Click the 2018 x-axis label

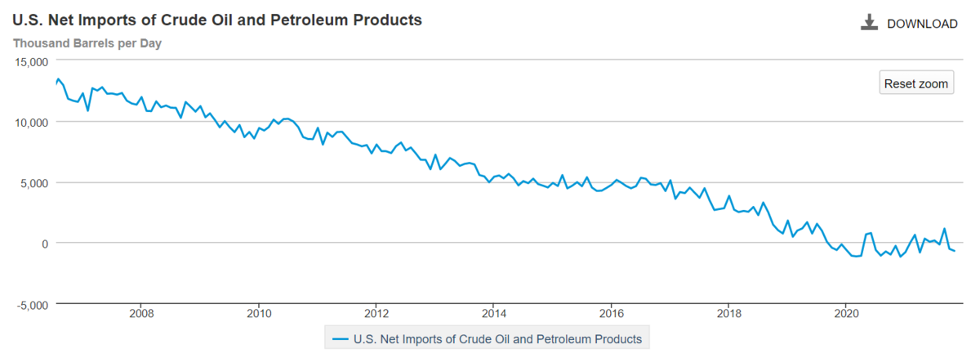point(729,312)
